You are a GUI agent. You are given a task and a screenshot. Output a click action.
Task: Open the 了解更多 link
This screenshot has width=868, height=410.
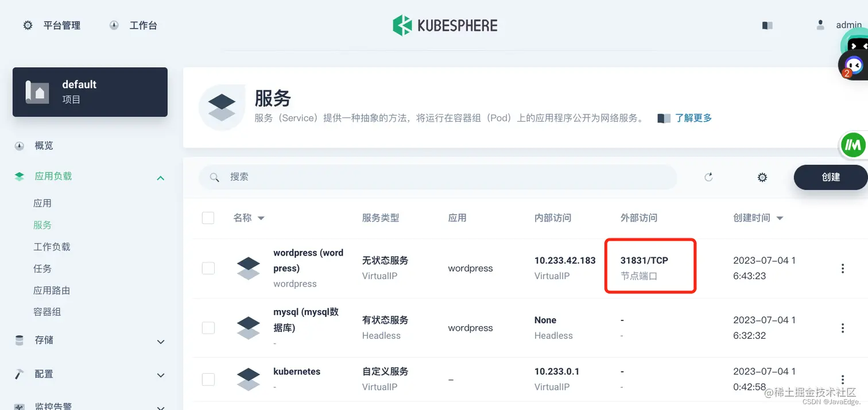[x=693, y=118]
